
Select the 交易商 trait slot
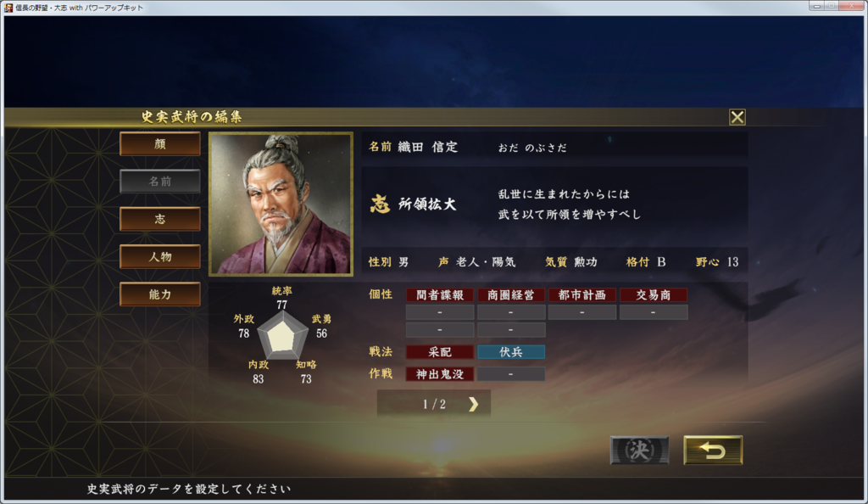pyautogui.click(x=654, y=295)
